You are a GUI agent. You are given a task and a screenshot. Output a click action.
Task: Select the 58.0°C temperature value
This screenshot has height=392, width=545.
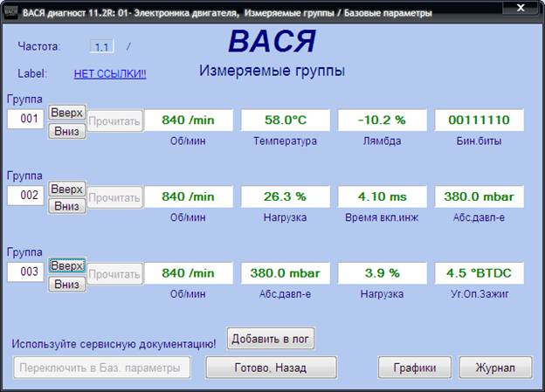tap(286, 120)
